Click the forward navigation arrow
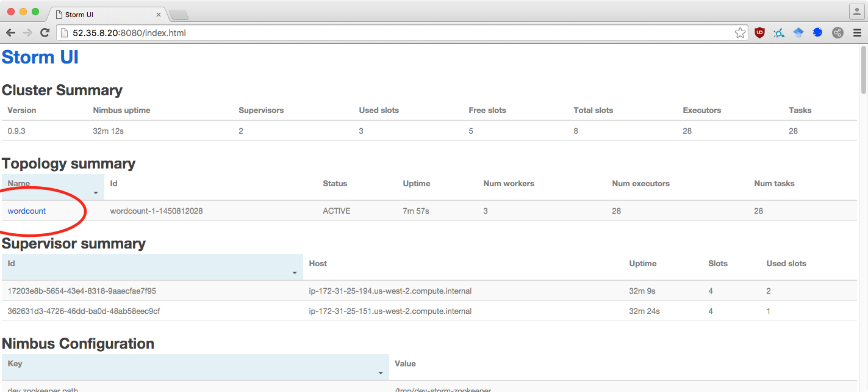The image size is (868, 392). [27, 32]
